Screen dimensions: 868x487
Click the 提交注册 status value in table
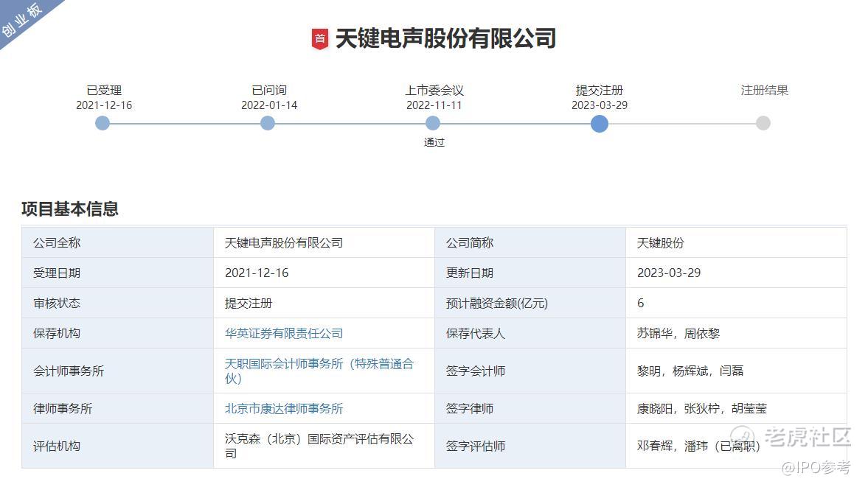pos(324,303)
